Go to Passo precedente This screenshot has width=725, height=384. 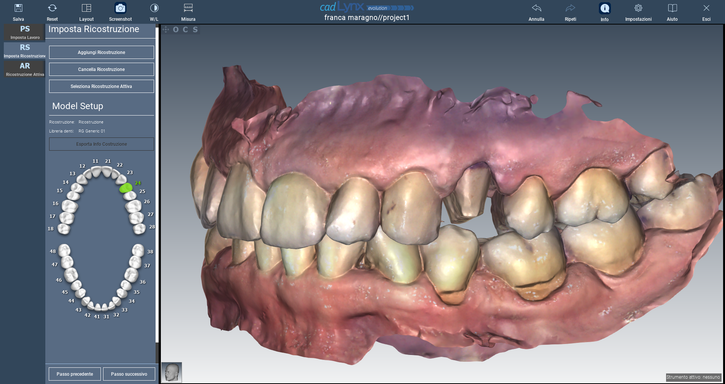74,373
